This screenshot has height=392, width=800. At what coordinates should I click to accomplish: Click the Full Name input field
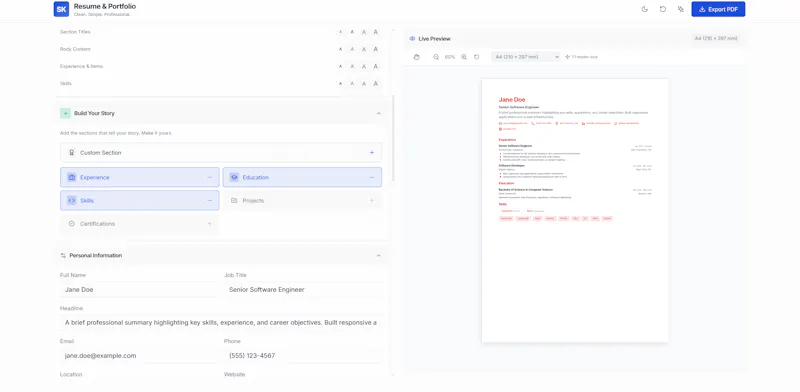click(x=139, y=289)
